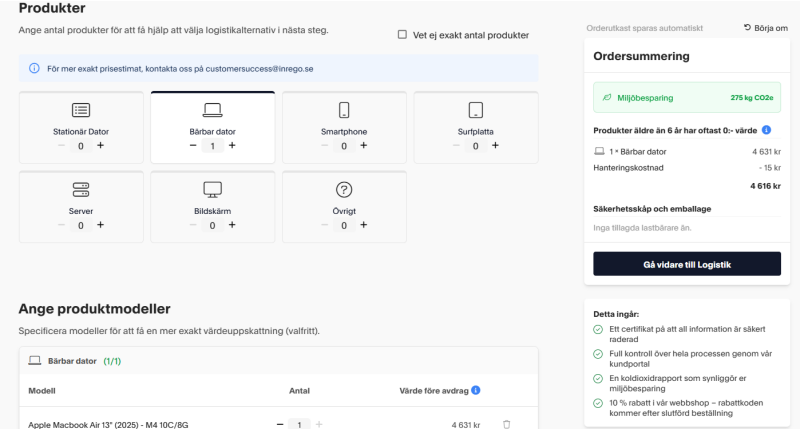Select the Stationär Dator desktop icon

[81, 110]
